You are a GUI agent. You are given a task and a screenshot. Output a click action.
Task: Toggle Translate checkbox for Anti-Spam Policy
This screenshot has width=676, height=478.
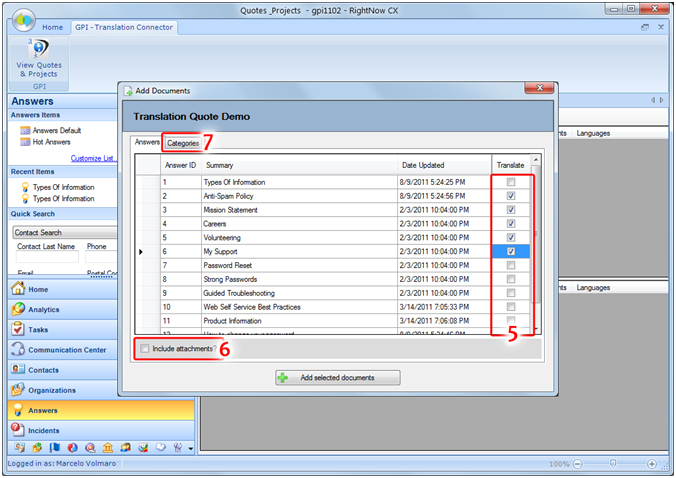(x=511, y=196)
